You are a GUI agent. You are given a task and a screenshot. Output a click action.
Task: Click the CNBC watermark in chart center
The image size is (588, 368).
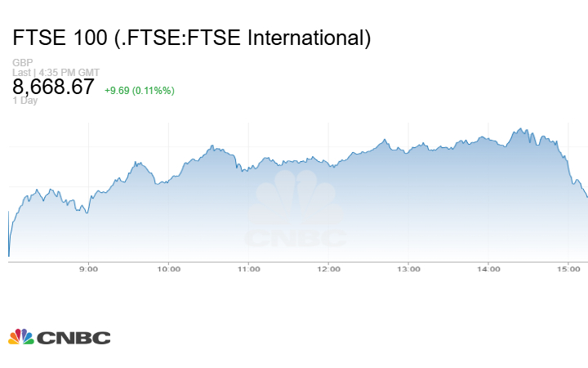tap(296, 214)
